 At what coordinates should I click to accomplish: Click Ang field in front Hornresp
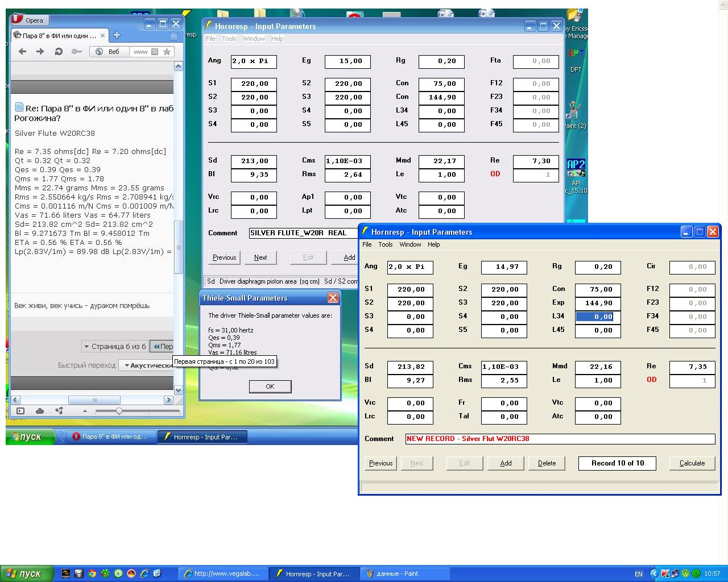coord(410,267)
